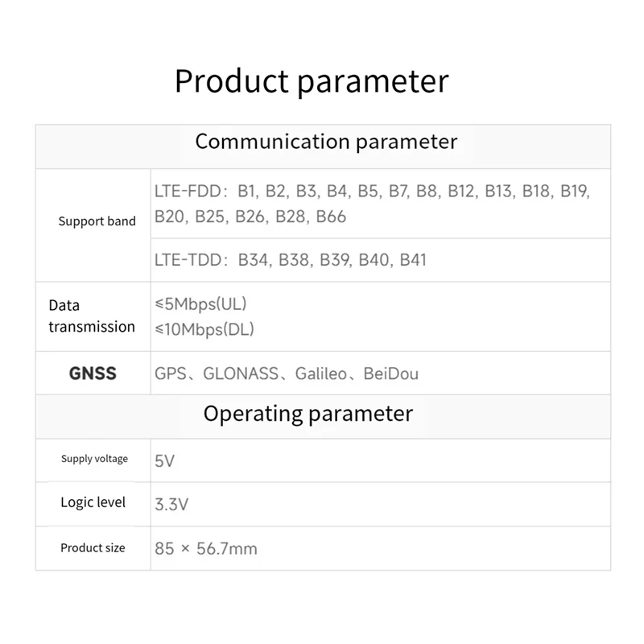The height and width of the screenshot is (644, 644).
Task: Select the LTE-TDD band list row
Action: (x=291, y=260)
